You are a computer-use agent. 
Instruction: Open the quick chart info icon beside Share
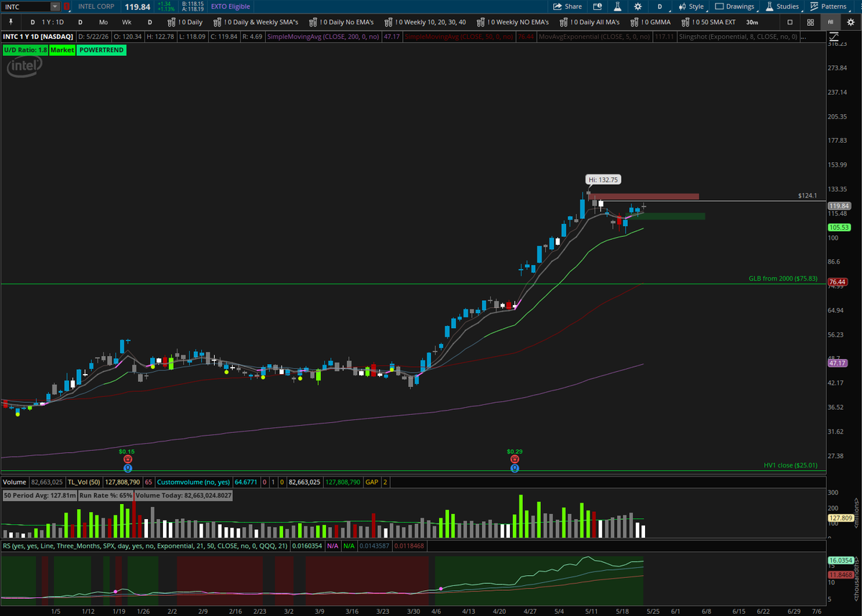597,6
